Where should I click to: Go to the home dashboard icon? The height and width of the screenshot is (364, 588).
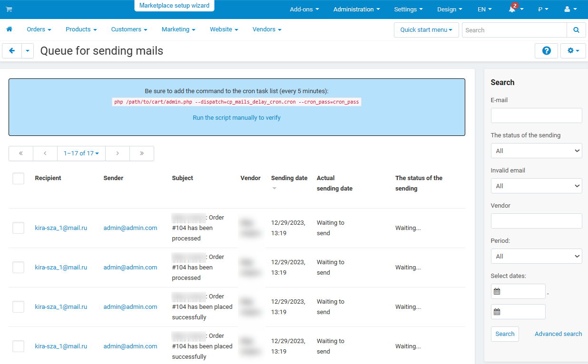pos(9,29)
